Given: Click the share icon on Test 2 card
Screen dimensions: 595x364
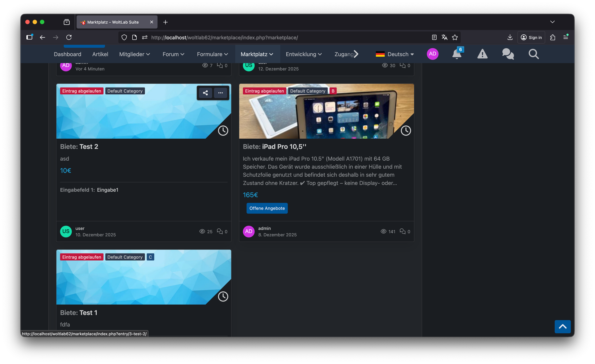Looking at the screenshot, I should [205, 93].
